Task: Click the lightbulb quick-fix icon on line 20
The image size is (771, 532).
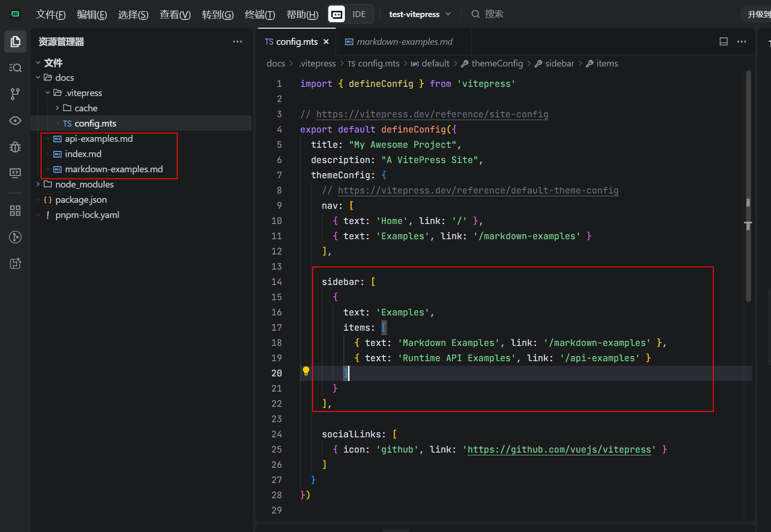Action: point(306,371)
